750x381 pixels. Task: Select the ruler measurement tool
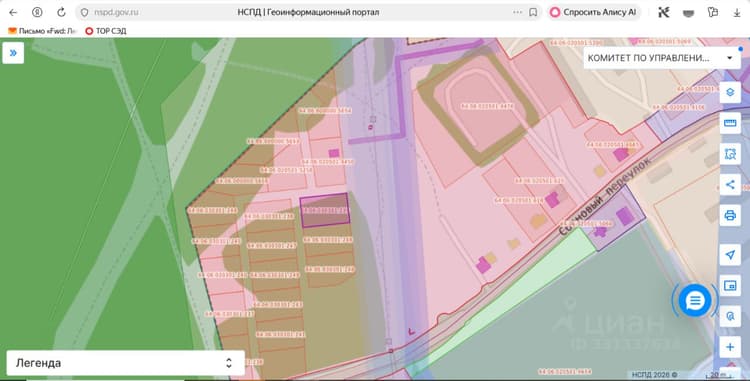[x=730, y=123]
